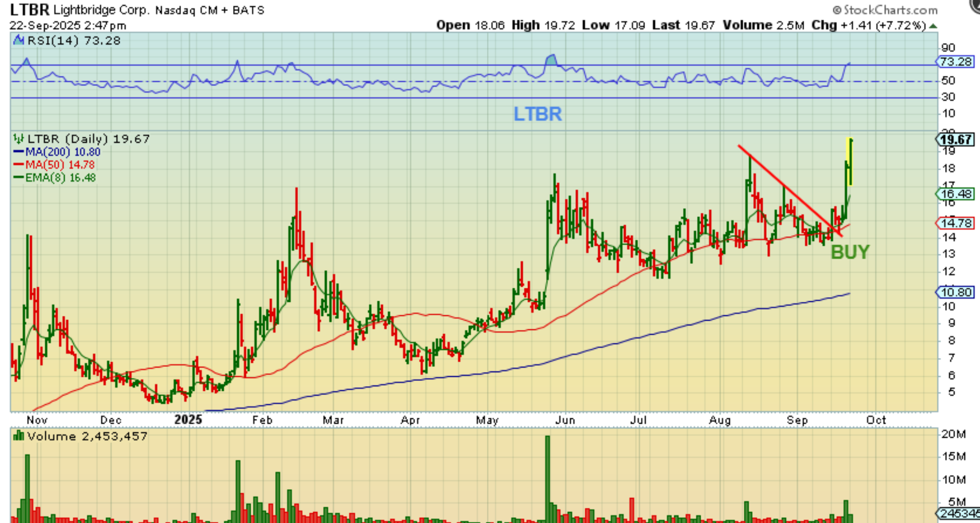Click the Mar label on the time axis

[x=333, y=420]
